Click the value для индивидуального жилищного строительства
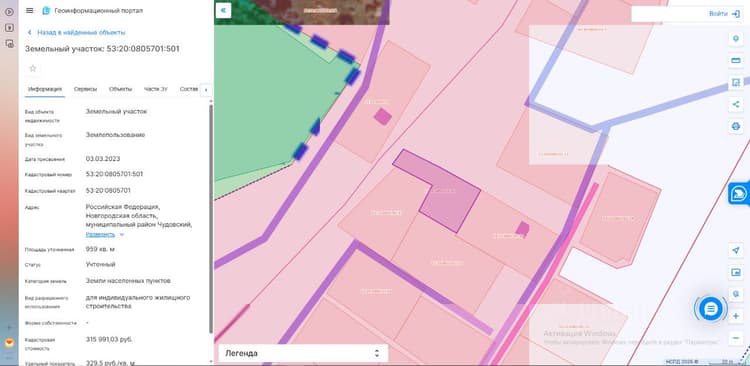 [x=138, y=301]
